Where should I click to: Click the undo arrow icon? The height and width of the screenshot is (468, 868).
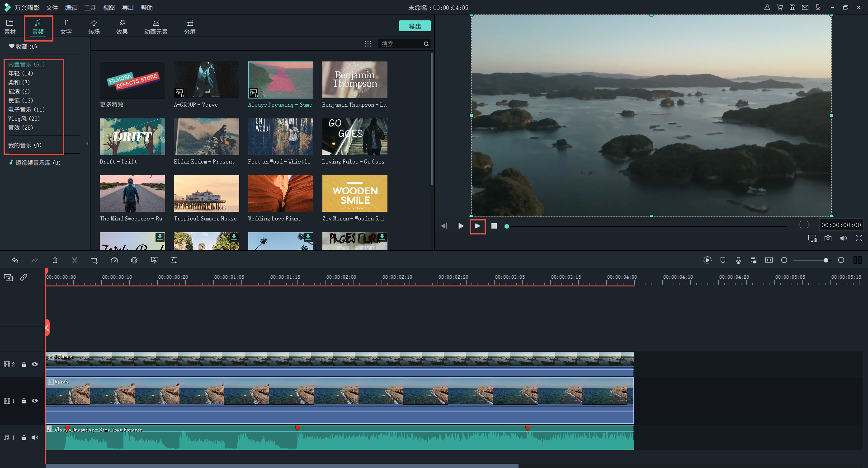click(x=15, y=260)
